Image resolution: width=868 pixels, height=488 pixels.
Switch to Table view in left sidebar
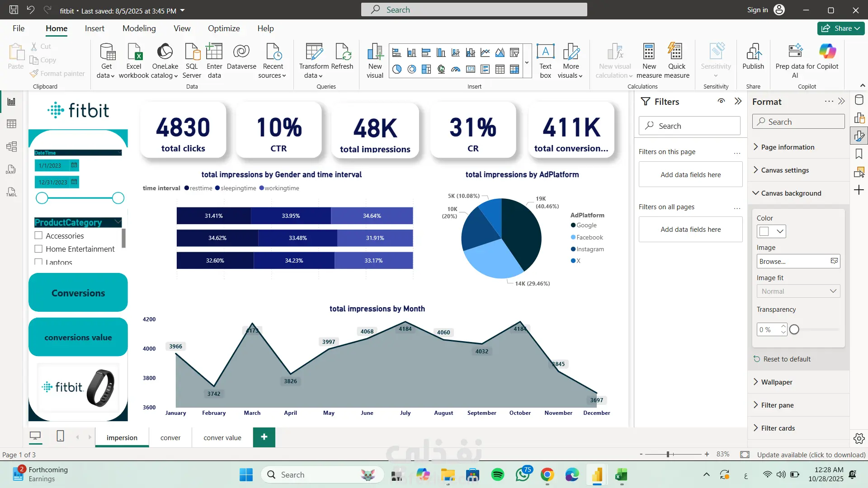click(12, 124)
